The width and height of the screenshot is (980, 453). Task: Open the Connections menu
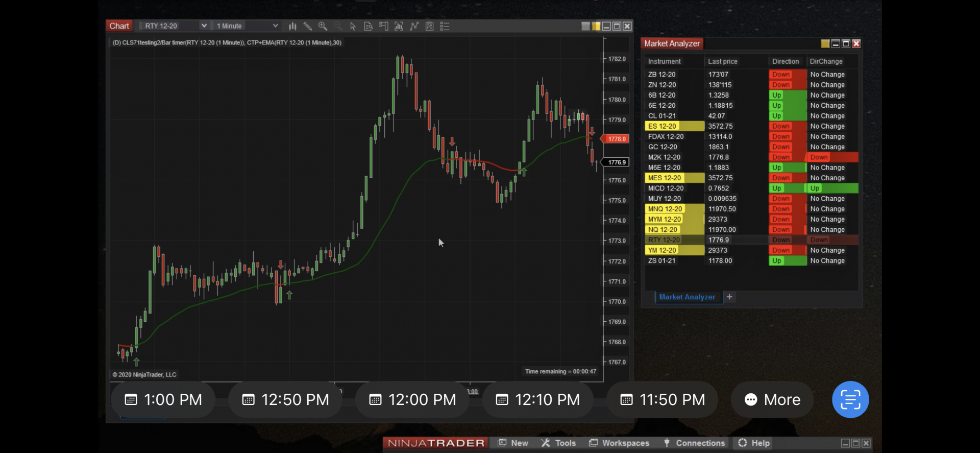click(x=694, y=443)
